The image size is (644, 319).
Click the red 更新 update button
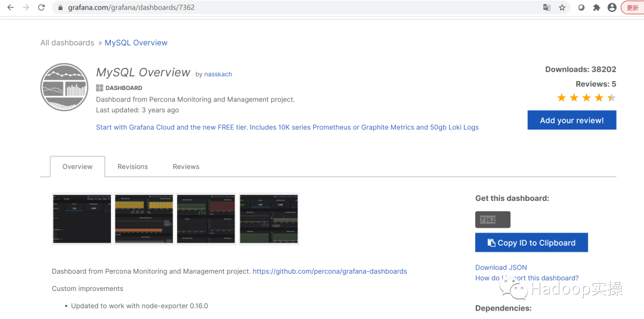click(632, 7)
